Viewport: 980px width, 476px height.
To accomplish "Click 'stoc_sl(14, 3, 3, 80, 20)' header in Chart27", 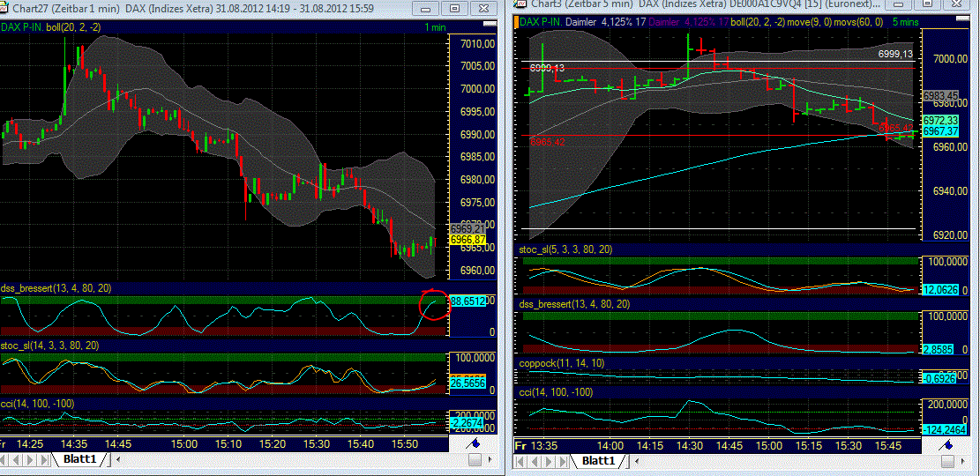I will pyautogui.click(x=50, y=346).
